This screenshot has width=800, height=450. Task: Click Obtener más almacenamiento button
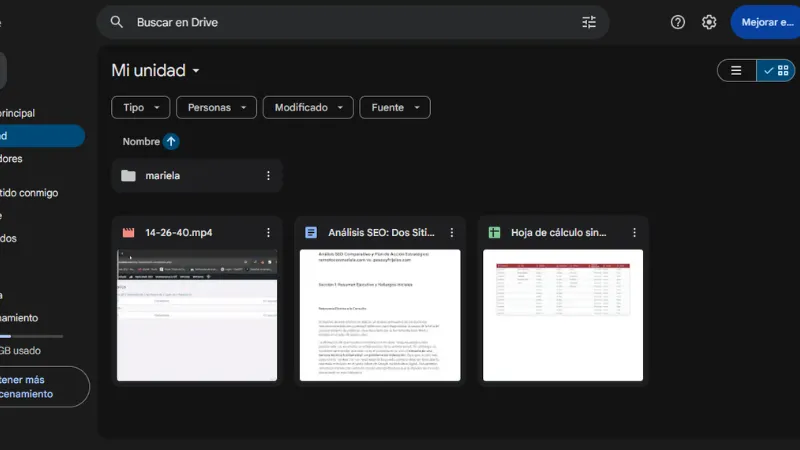click(x=43, y=387)
